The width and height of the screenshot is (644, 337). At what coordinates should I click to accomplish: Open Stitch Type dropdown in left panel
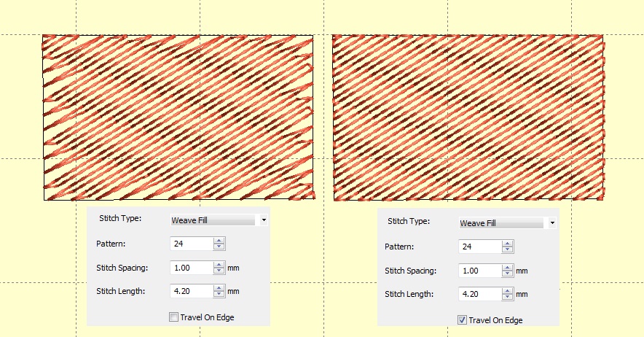tap(264, 220)
